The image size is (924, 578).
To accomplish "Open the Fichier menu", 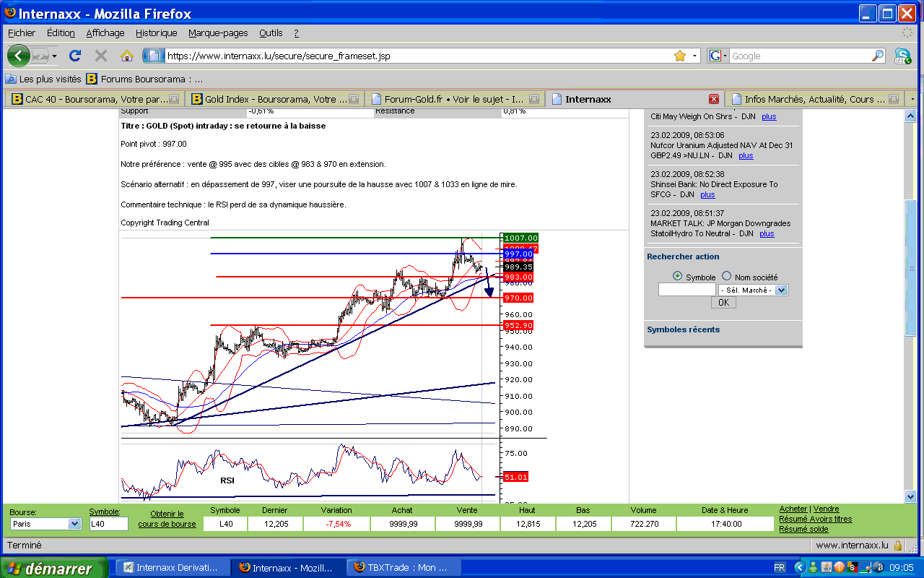I will pos(22,33).
